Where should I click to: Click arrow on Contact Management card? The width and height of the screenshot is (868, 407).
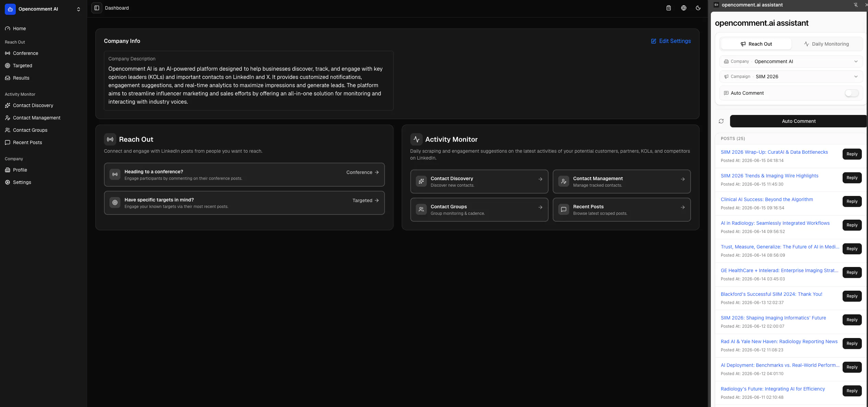(x=683, y=179)
